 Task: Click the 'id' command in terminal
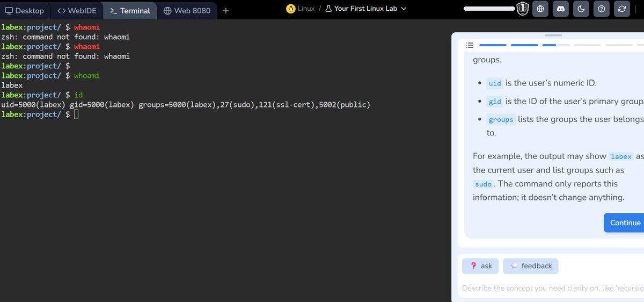78,95
